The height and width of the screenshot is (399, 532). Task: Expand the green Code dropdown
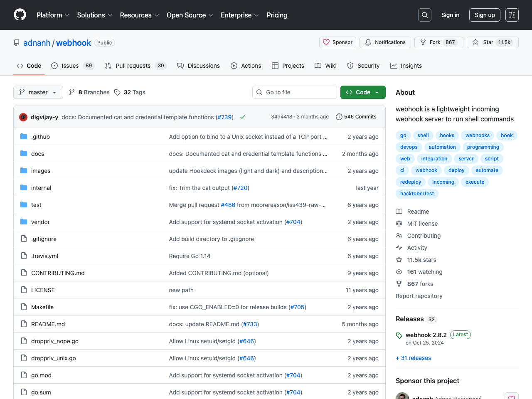(363, 92)
